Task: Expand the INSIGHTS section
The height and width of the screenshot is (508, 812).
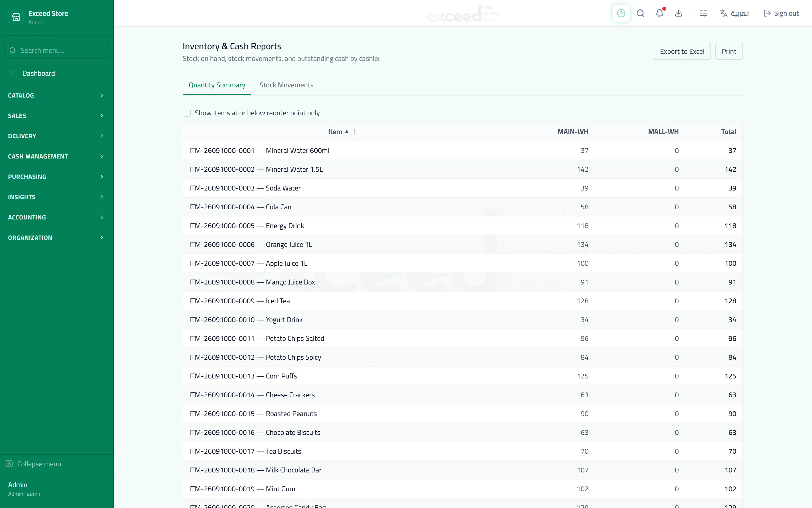Action: click(57, 197)
